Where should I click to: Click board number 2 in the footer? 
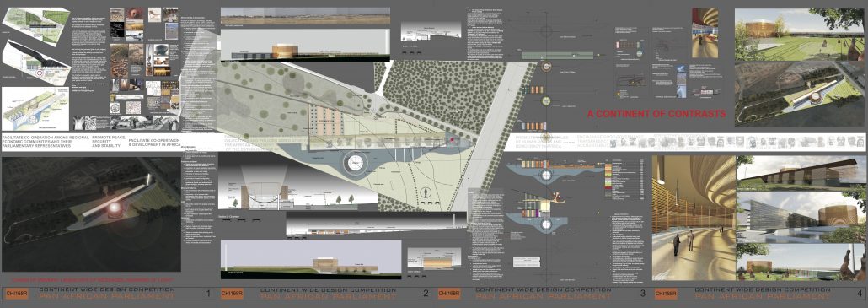click(425, 294)
